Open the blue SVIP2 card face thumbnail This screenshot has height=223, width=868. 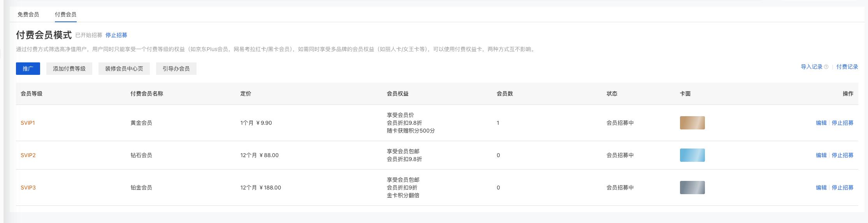point(692,155)
